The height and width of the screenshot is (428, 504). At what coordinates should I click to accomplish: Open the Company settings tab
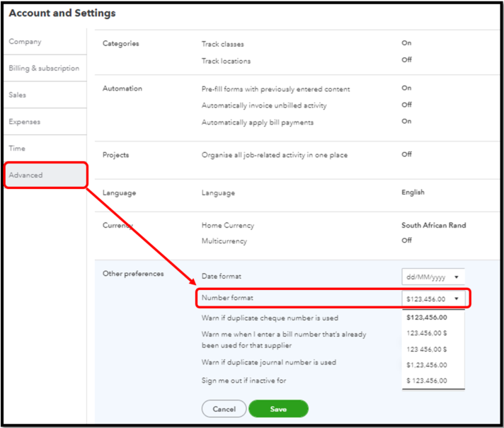[x=25, y=42]
